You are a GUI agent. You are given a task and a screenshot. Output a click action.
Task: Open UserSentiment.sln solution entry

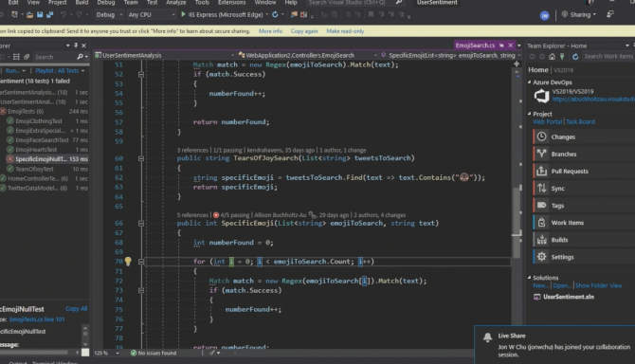coord(568,297)
